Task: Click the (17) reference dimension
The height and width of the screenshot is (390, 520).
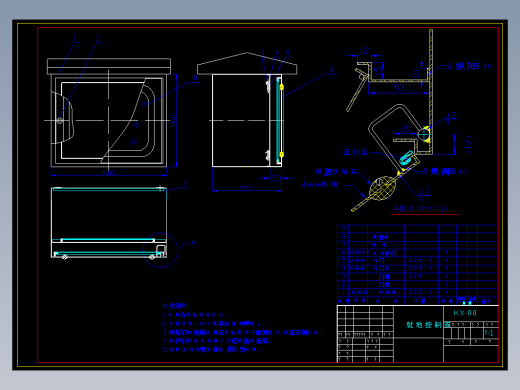Action: click(469, 144)
